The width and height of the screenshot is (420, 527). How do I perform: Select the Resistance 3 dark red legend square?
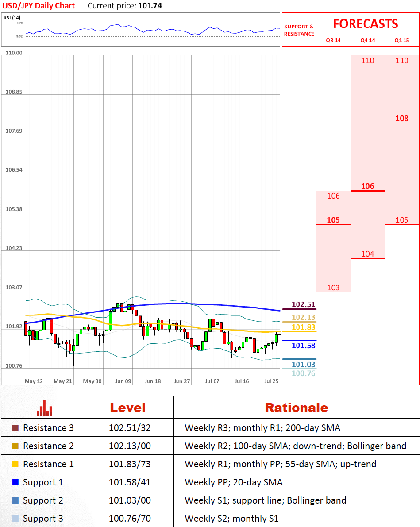click(15, 428)
